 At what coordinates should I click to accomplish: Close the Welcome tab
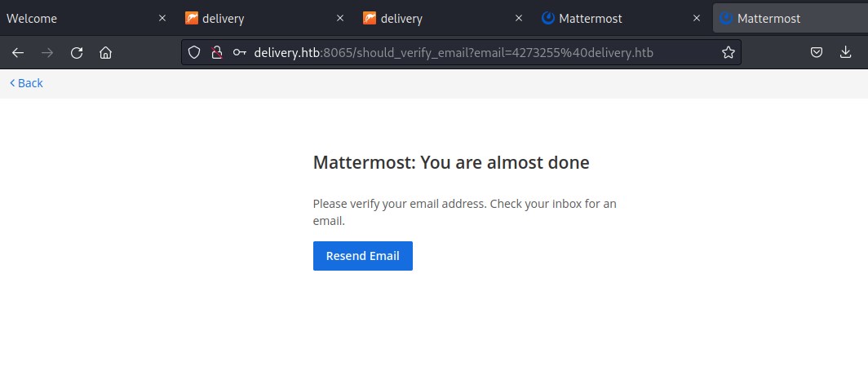coord(162,18)
